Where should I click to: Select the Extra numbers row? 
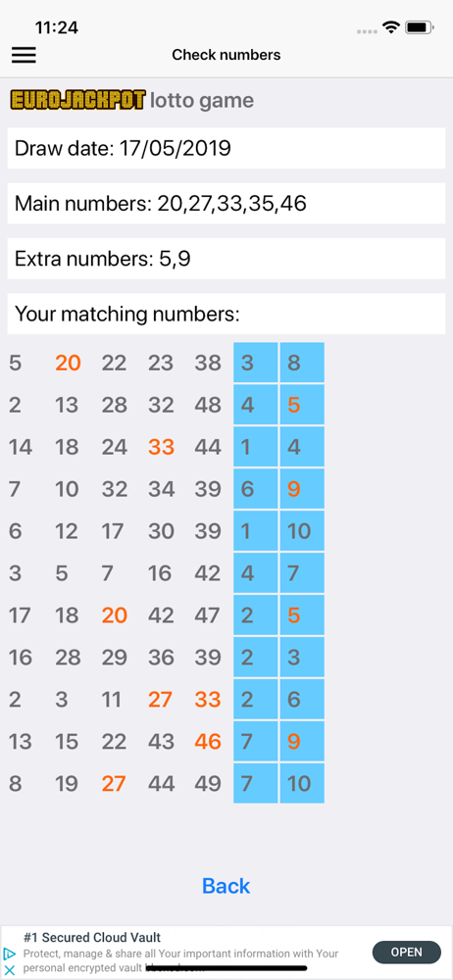point(226,259)
